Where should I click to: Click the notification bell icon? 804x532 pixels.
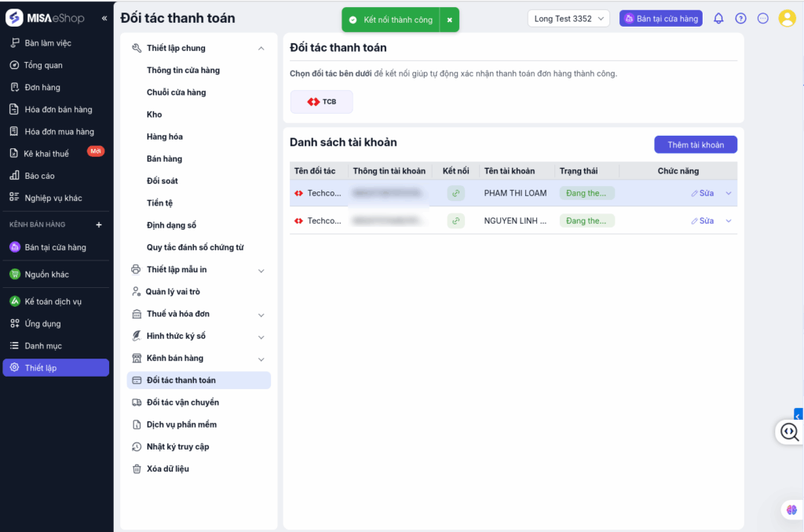[x=718, y=19]
